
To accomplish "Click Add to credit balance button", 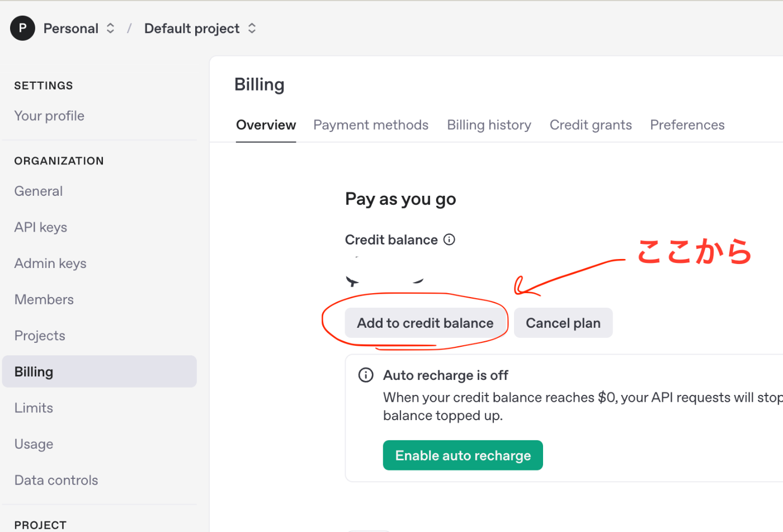I will pos(425,323).
